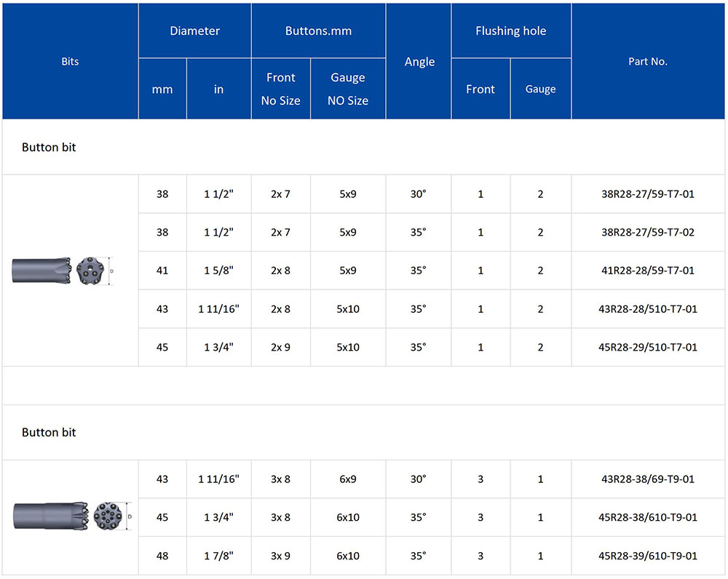Screen dimensions: 728x579
Task: Select part number 43R28-38/69-T9-01
Action: coord(647,479)
